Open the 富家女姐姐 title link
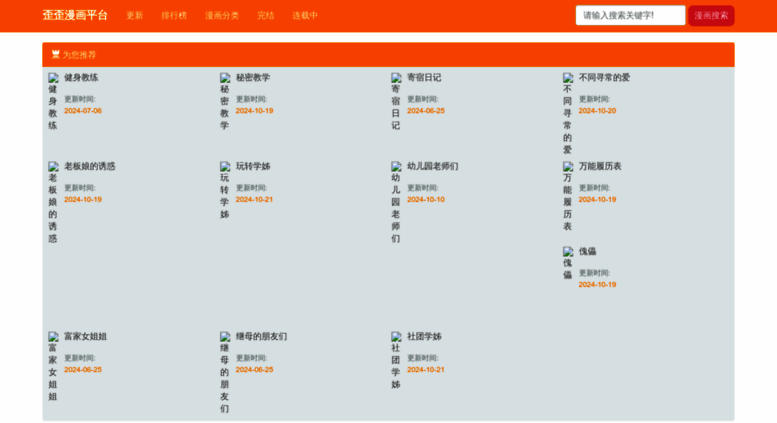The image size is (777, 423). (x=85, y=336)
